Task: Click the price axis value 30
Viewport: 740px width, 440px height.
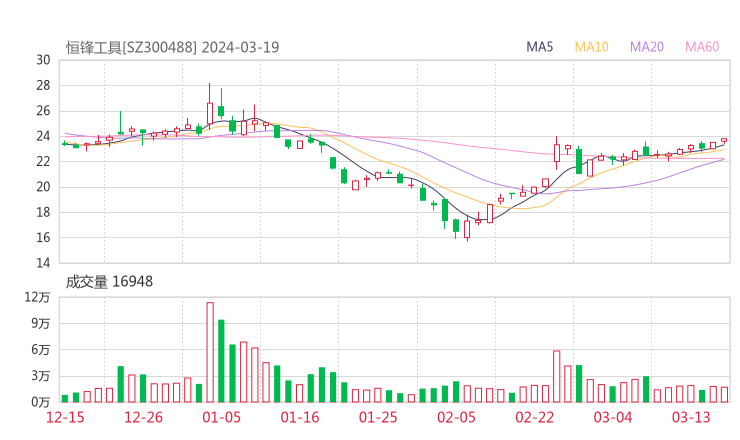Action: coord(43,60)
